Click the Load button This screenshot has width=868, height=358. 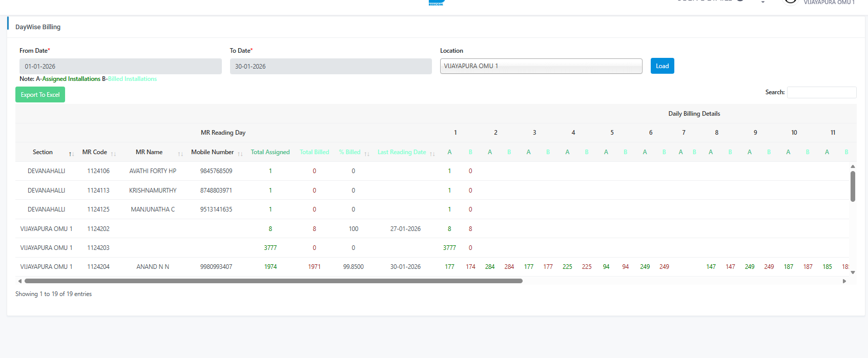click(x=662, y=66)
